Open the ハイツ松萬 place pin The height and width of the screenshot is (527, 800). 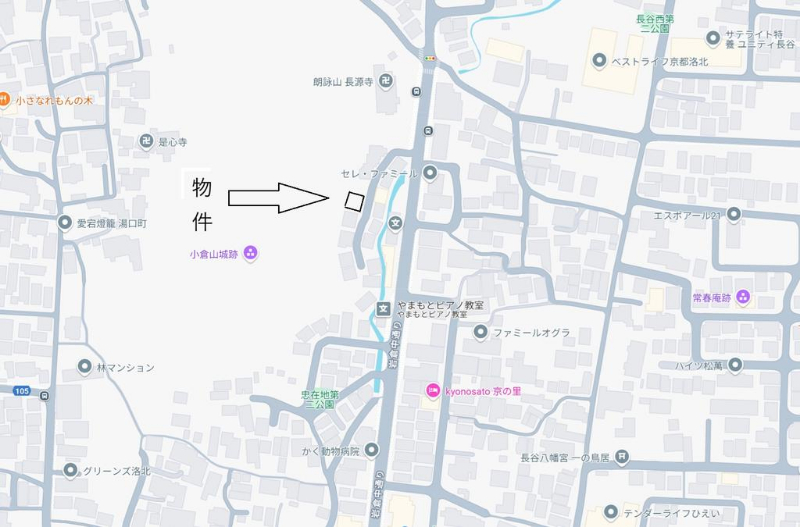(735, 365)
